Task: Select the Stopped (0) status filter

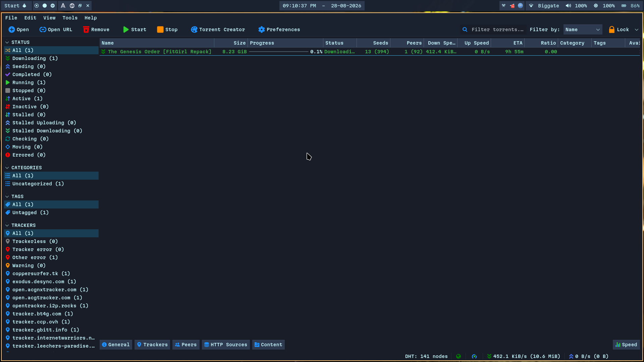Action: [x=51, y=90]
